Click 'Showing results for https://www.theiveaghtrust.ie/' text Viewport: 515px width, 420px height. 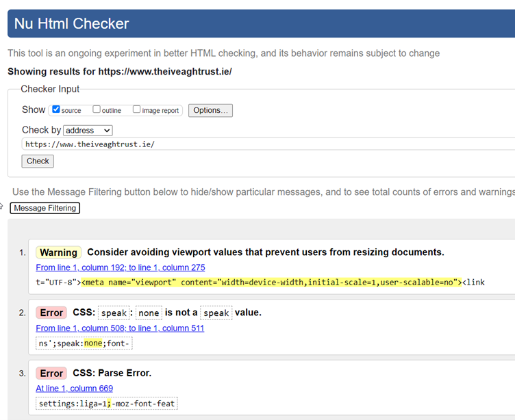(x=120, y=72)
